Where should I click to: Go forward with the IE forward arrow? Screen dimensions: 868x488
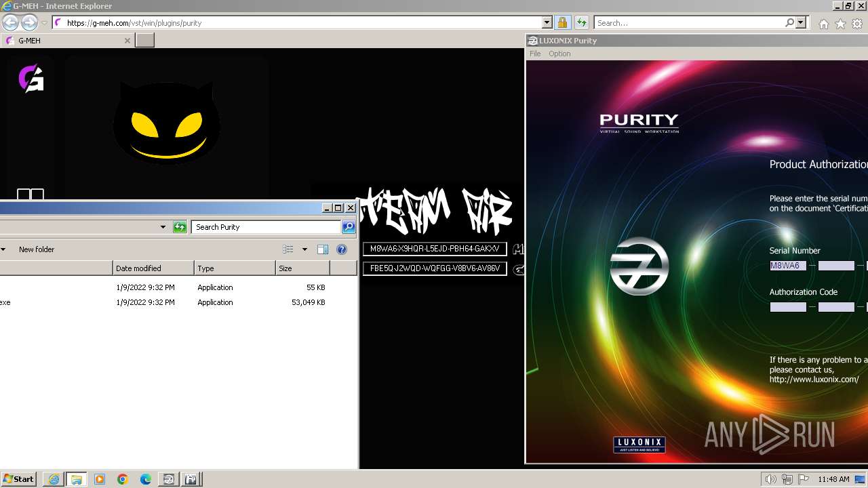click(29, 22)
